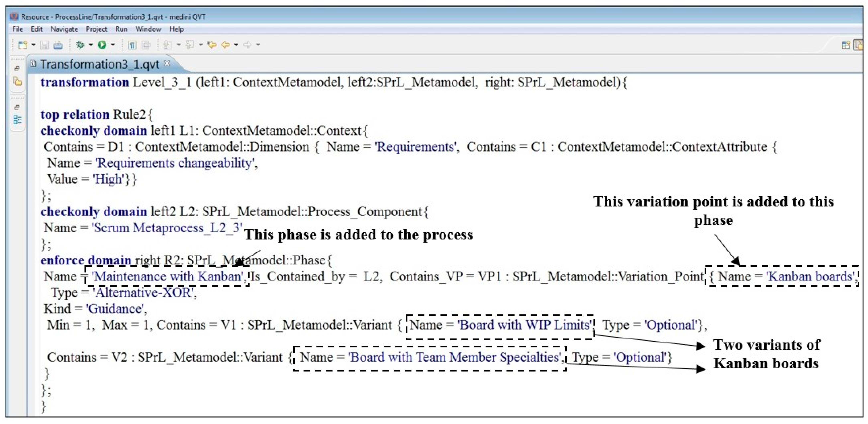Click the string 'Scrum Metaprocess_L2_3'
Image resolution: width=868 pixels, height=424 pixels.
coord(167,228)
